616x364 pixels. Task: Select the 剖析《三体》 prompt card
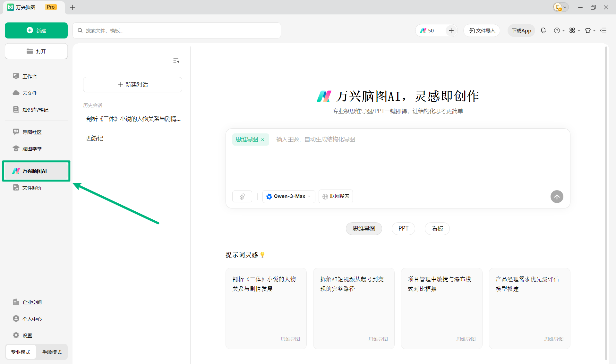[x=266, y=309]
